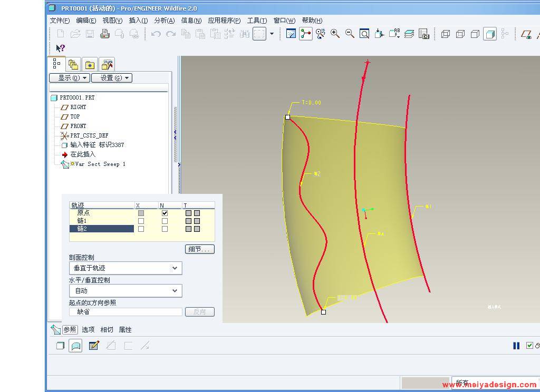Click the wireframe display mode icon

pos(446,34)
